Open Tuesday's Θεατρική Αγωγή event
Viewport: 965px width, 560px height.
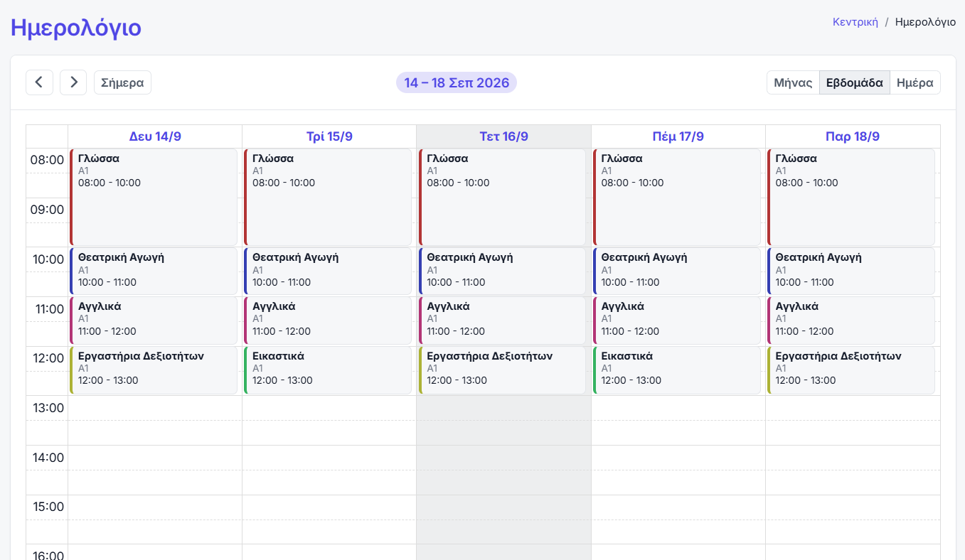tap(328, 271)
